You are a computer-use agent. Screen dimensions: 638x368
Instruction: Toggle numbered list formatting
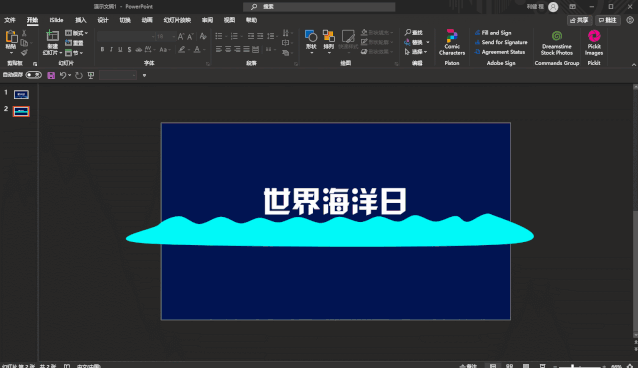pyautogui.click(x=234, y=36)
